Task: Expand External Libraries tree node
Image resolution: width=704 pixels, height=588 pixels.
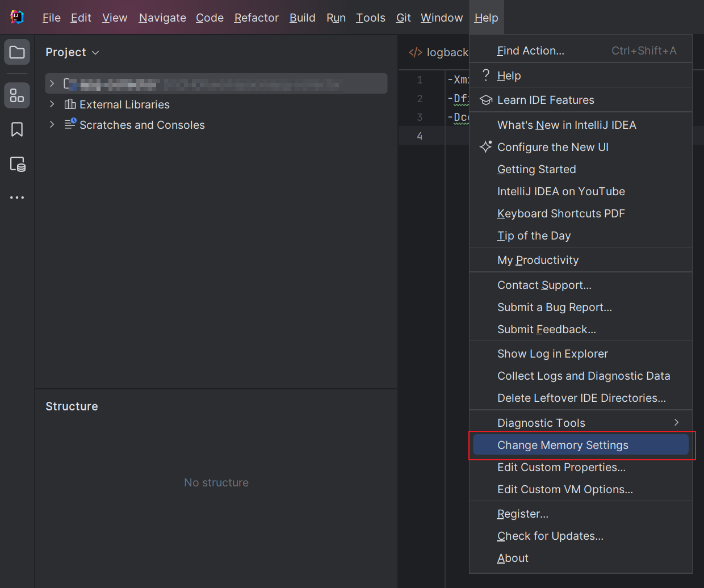Action: pos(52,104)
